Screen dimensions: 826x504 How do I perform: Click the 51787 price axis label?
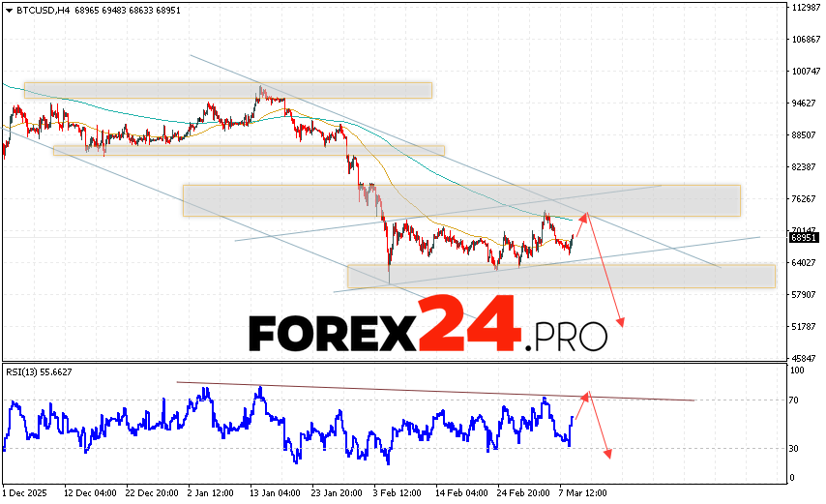click(x=803, y=327)
